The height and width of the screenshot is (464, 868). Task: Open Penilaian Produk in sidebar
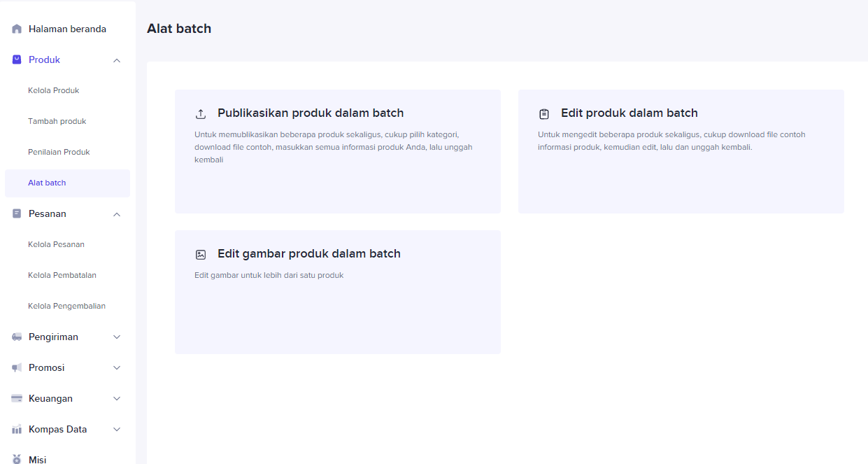coord(59,153)
